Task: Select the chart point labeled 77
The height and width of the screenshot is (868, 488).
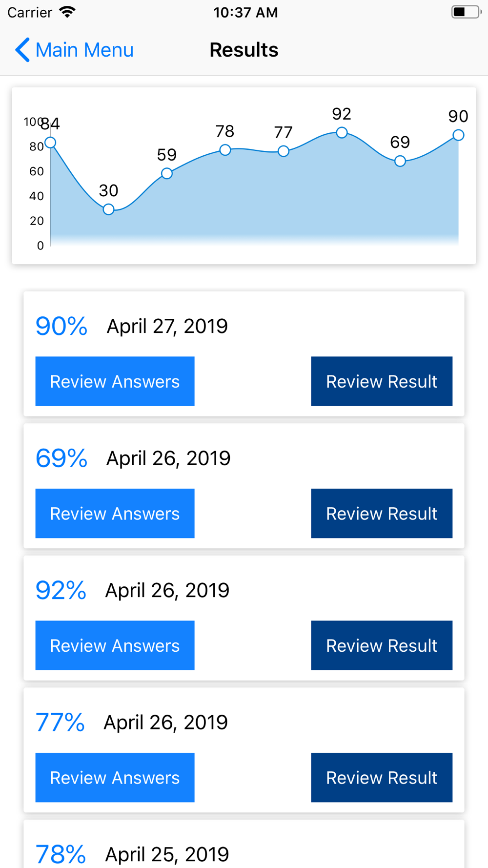Action: tap(284, 151)
